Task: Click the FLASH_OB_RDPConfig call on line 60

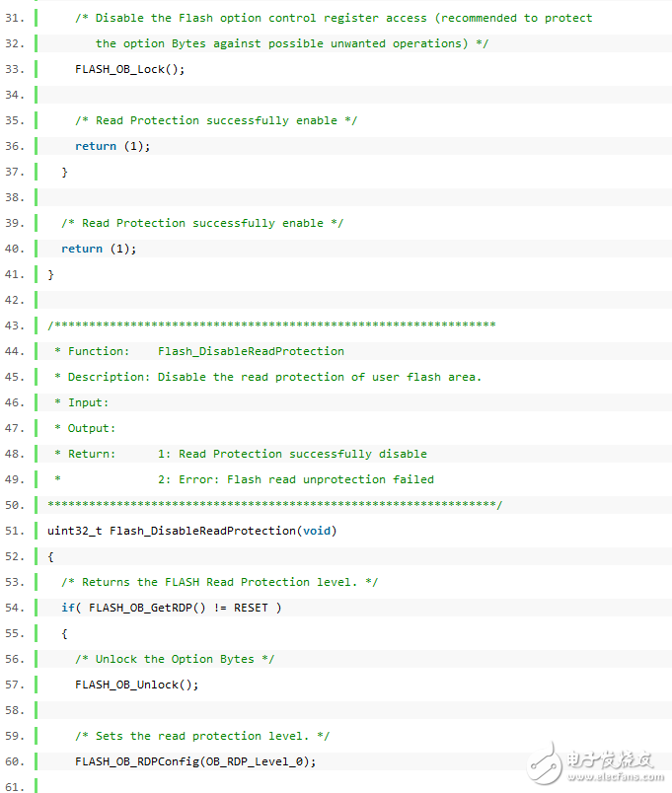Action: click(195, 761)
